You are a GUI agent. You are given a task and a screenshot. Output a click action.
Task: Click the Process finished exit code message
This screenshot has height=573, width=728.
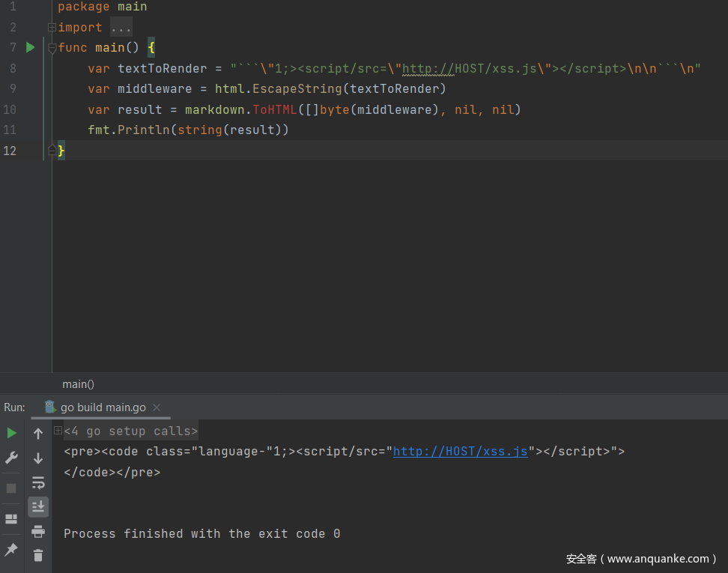(202, 533)
